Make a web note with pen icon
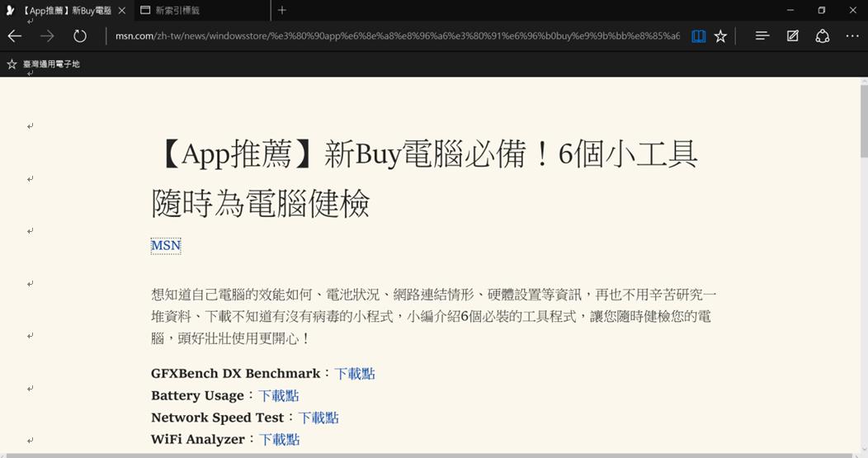 point(793,36)
